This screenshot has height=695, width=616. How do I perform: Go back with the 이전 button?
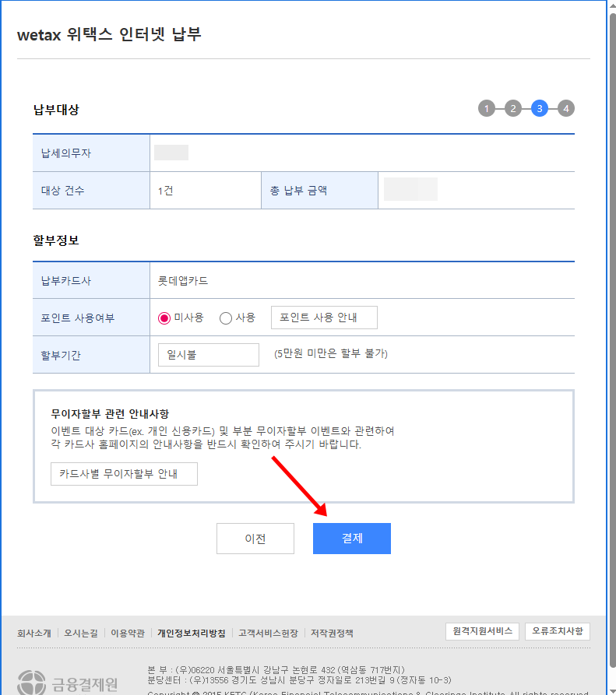tap(255, 538)
